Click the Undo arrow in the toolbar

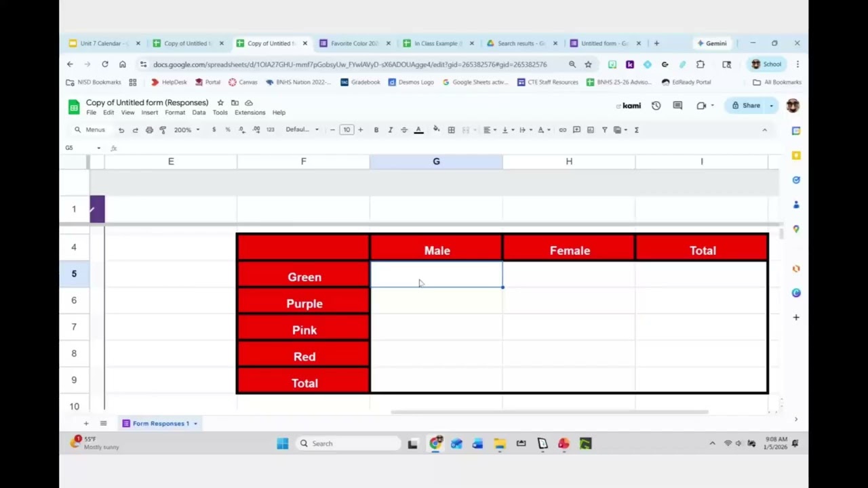[x=121, y=129]
